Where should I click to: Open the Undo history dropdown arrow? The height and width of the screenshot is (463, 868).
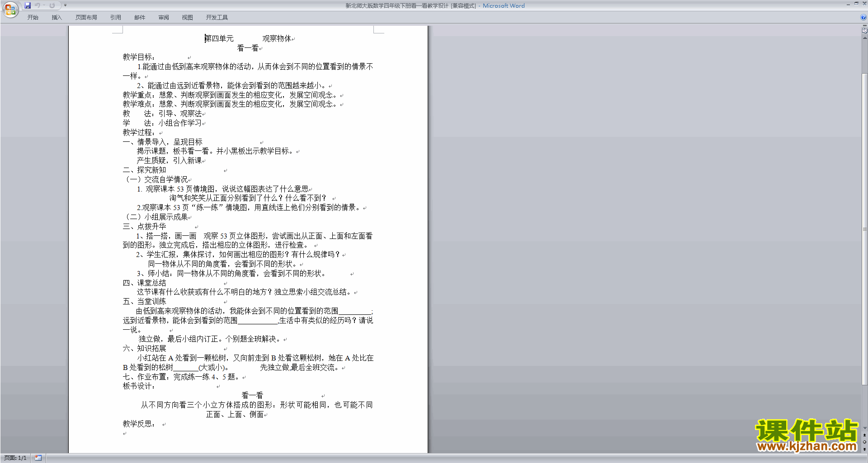[x=44, y=5]
